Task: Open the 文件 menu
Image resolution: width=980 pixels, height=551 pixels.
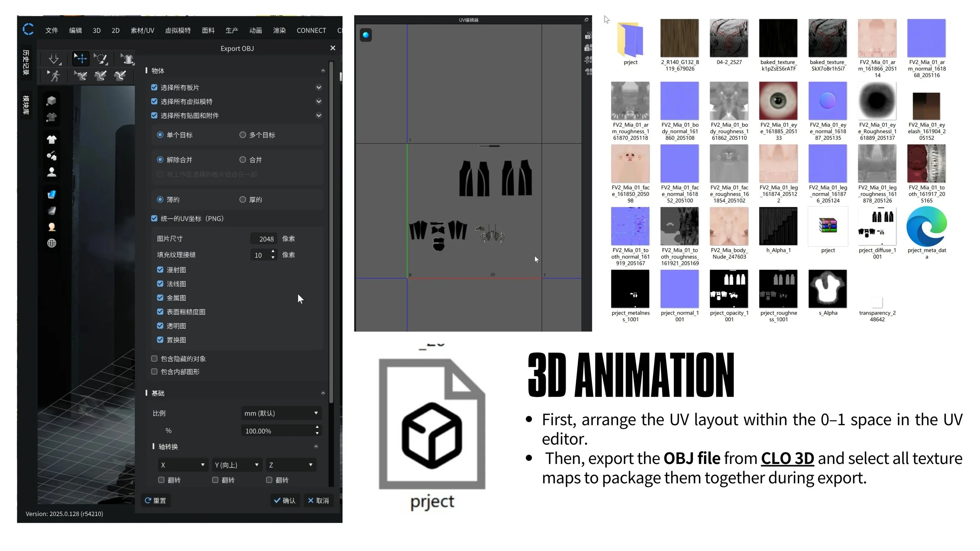Action: (51, 31)
